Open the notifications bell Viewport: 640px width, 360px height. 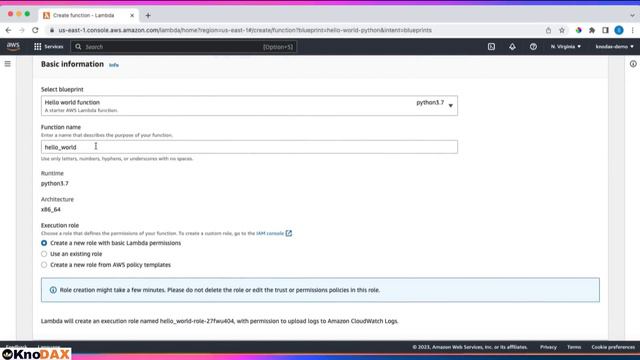pos(512,47)
